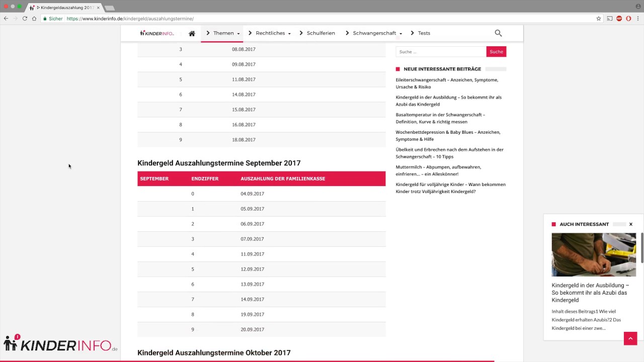644x362 pixels.
Task: Click date 05.09.2017 cell
Action: [x=252, y=209]
